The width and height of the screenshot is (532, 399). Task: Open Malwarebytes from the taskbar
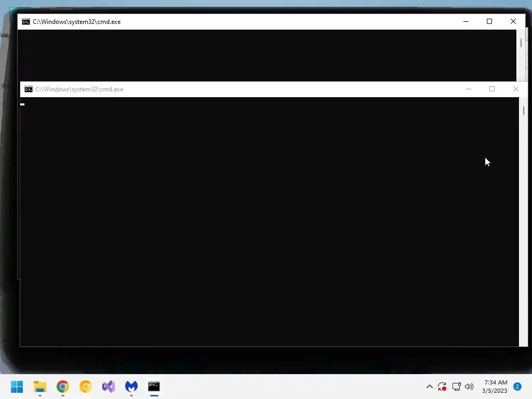point(131,387)
